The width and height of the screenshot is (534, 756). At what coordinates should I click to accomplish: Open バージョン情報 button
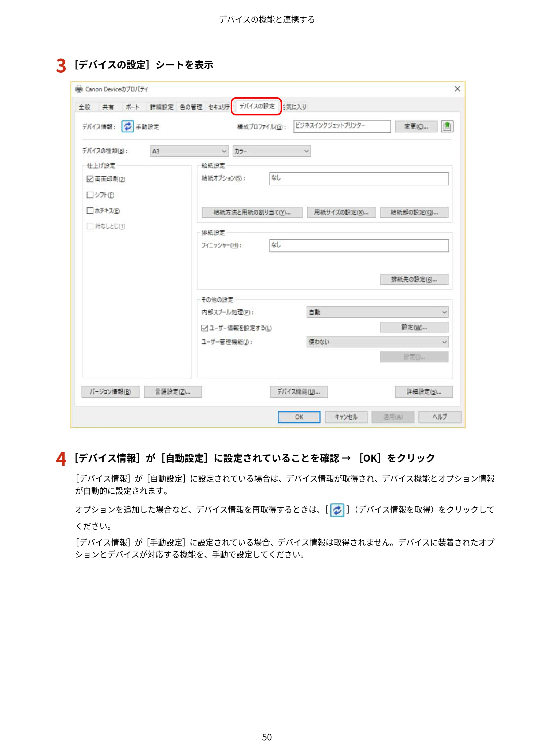tap(110, 391)
